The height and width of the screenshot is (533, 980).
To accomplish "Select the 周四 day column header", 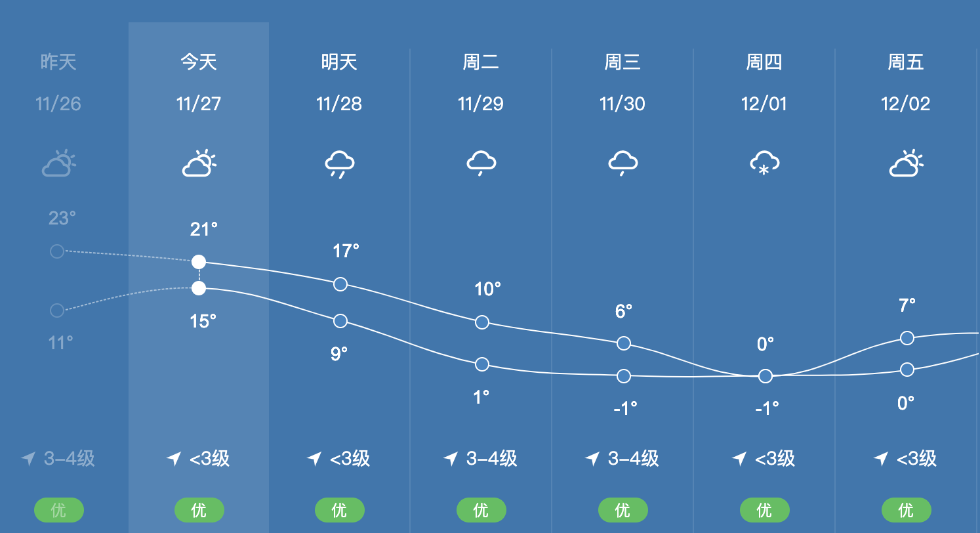I will (x=765, y=62).
